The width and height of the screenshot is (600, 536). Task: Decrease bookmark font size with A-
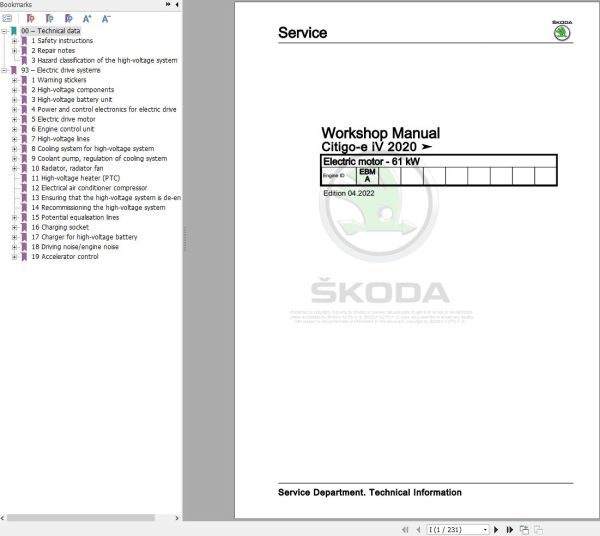(106, 18)
